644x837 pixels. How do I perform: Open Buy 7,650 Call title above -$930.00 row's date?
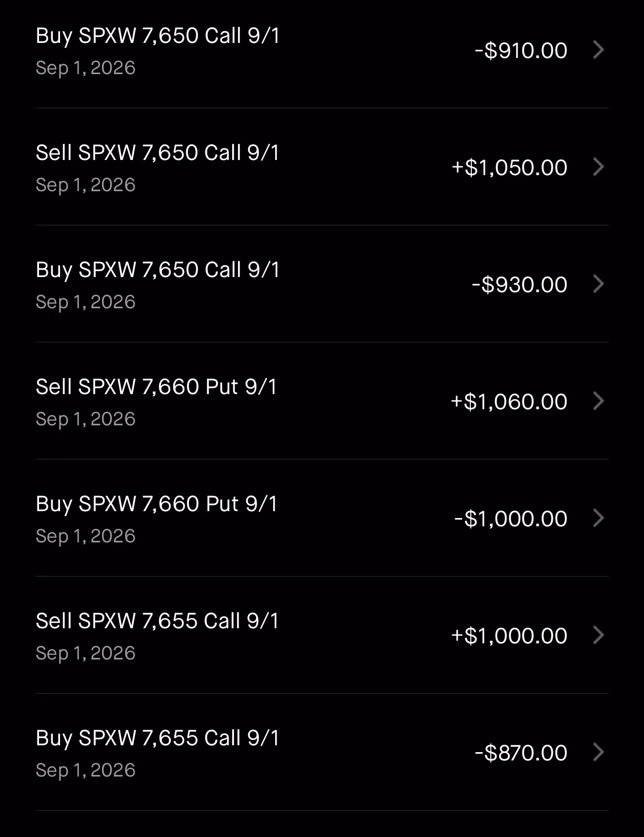coord(158,270)
